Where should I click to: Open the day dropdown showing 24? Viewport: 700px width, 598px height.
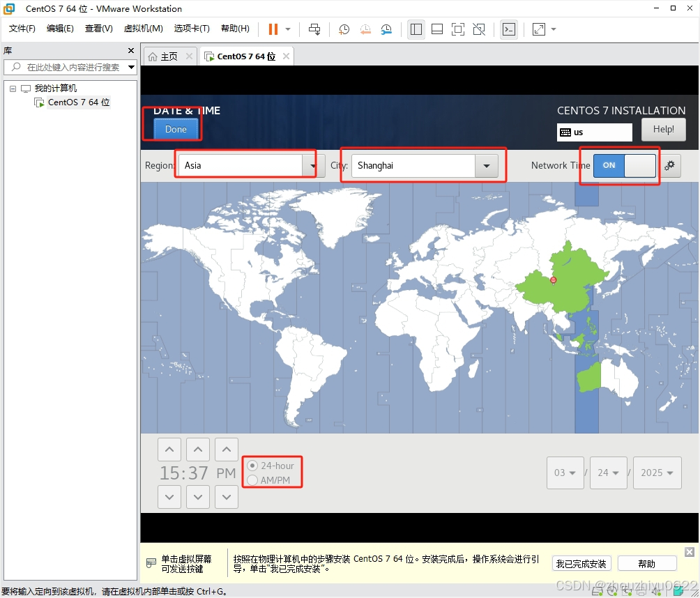(609, 473)
